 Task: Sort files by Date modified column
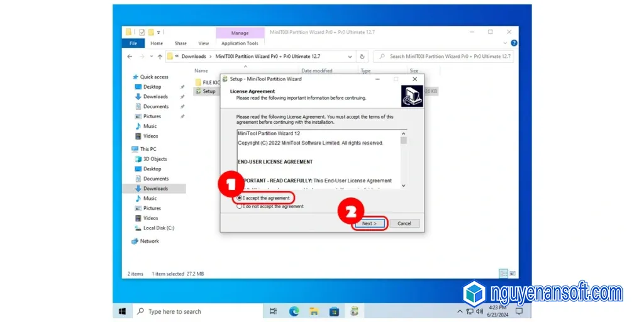(317, 70)
